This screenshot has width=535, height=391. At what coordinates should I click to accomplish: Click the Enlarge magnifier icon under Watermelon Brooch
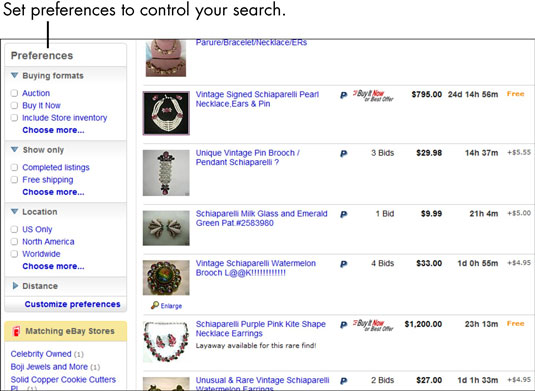tap(155, 305)
